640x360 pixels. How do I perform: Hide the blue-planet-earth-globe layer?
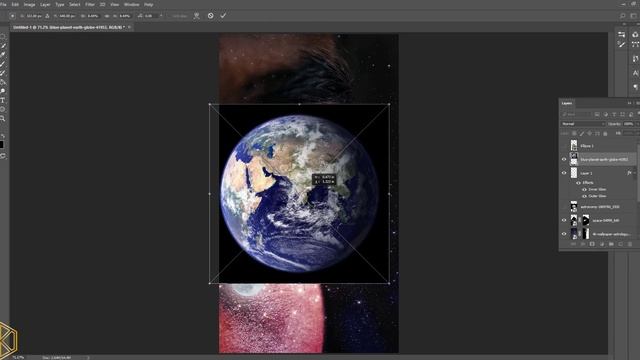[564, 159]
